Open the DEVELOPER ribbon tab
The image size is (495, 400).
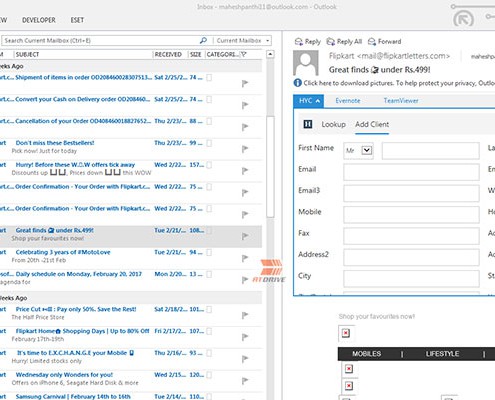click(39, 20)
